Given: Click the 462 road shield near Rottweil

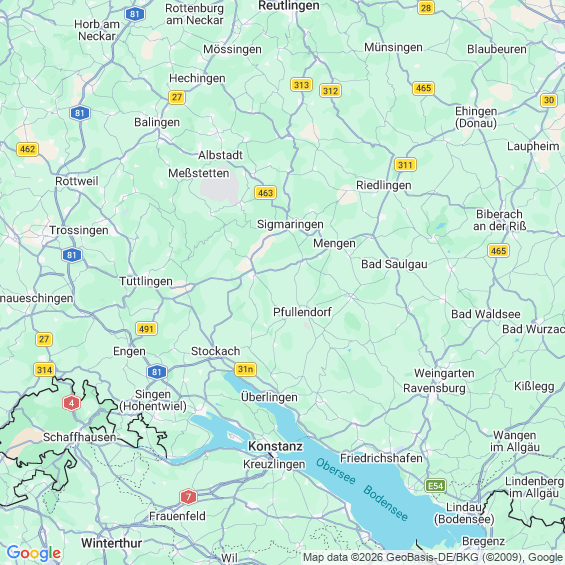Looking at the screenshot, I should coord(28,149).
